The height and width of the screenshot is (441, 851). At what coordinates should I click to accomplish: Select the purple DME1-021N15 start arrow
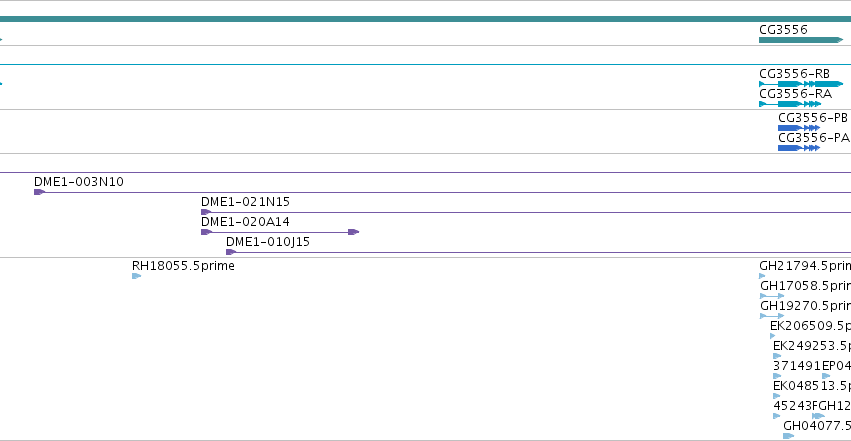point(206,212)
